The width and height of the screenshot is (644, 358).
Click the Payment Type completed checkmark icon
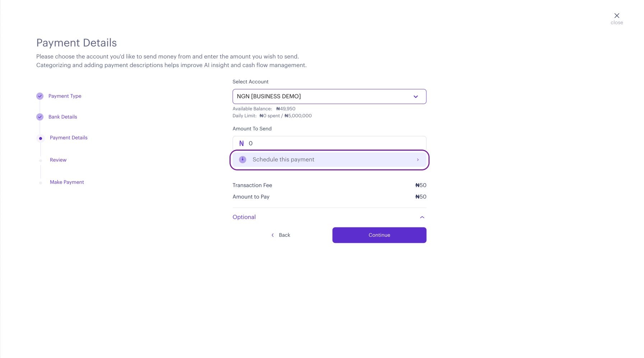pyautogui.click(x=40, y=96)
